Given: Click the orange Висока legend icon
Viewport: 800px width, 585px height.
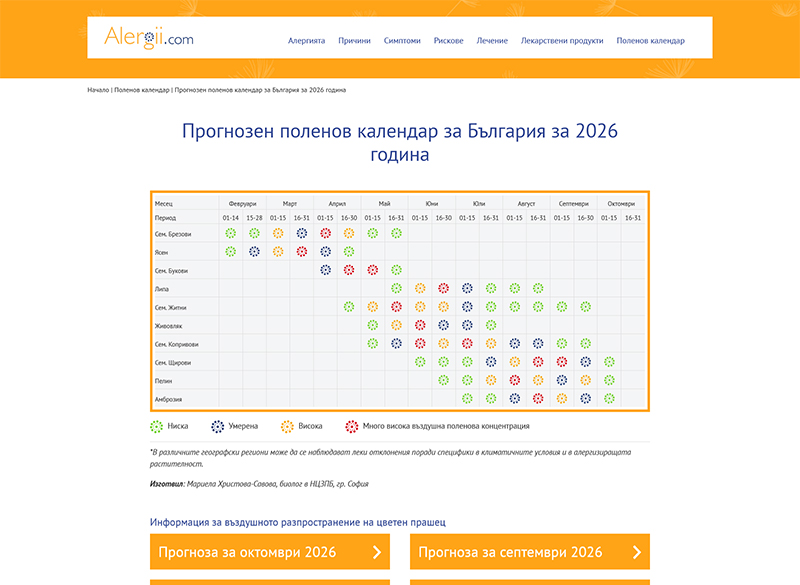Looking at the screenshot, I should pos(287,426).
